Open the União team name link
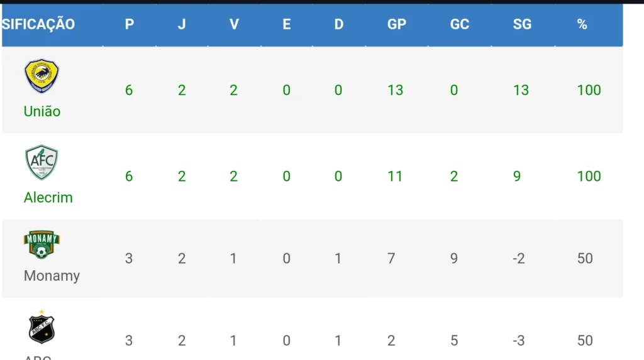The height and width of the screenshot is (360, 644). click(42, 111)
